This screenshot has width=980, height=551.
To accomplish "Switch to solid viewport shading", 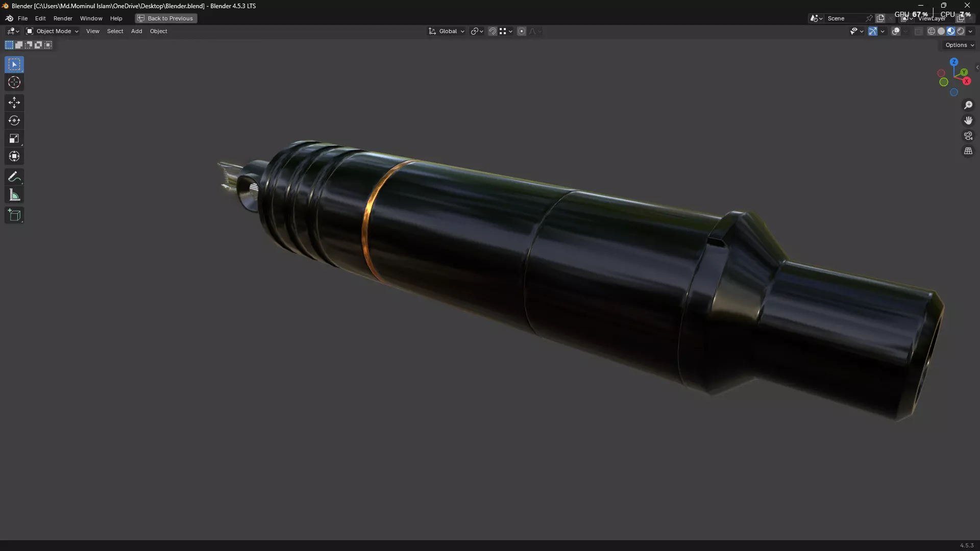I will coord(941,32).
